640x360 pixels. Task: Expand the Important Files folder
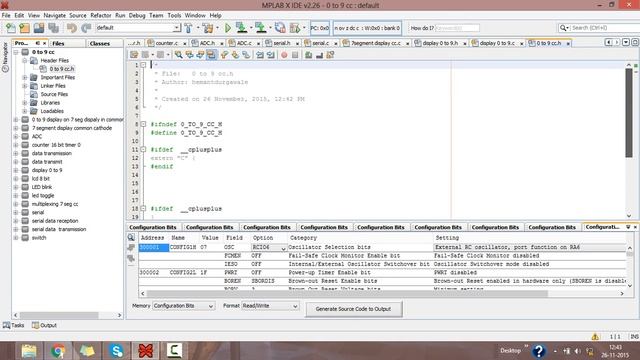[x=24, y=78]
